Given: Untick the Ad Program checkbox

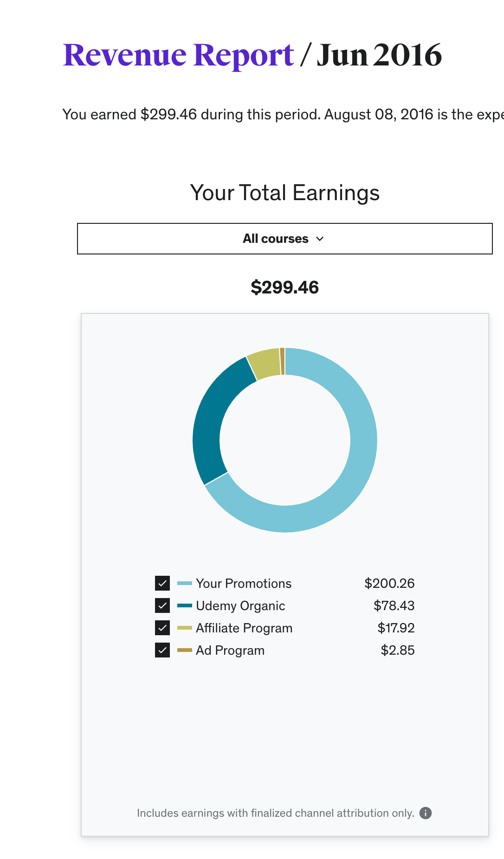Looking at the screenshot, I should pyautogui.click(x=162, y=650).
